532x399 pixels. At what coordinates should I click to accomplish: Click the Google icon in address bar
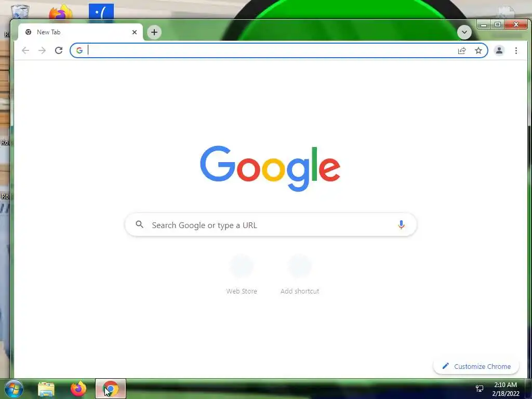coord(79,50)
